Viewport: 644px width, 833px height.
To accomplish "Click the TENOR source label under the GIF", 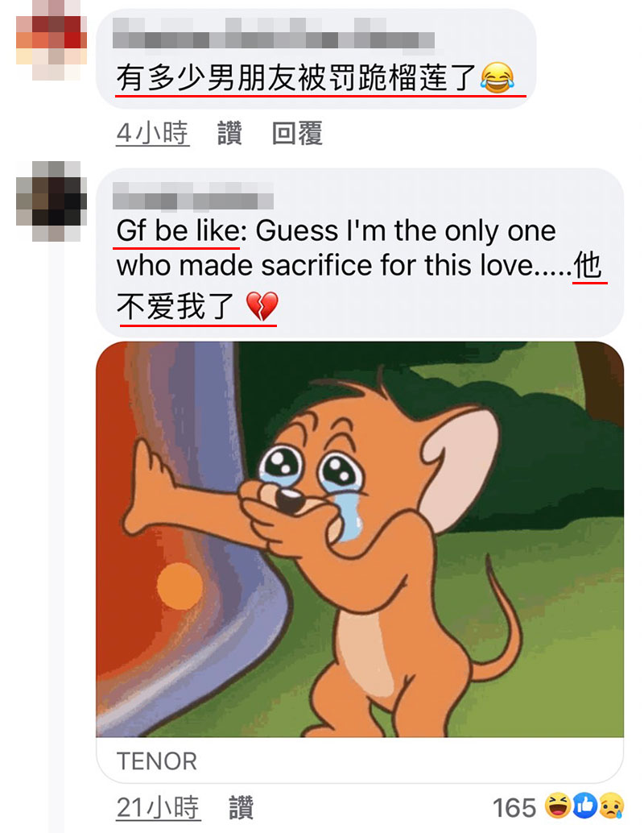I will pyautogui.click(x=157, y=760).
